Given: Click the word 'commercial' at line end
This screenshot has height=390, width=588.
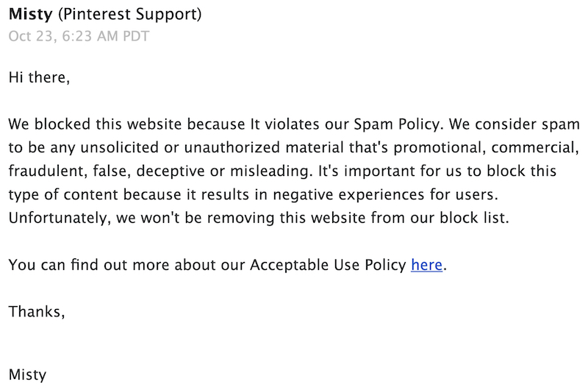Looking at the screenshot, I should pos(535,147).
